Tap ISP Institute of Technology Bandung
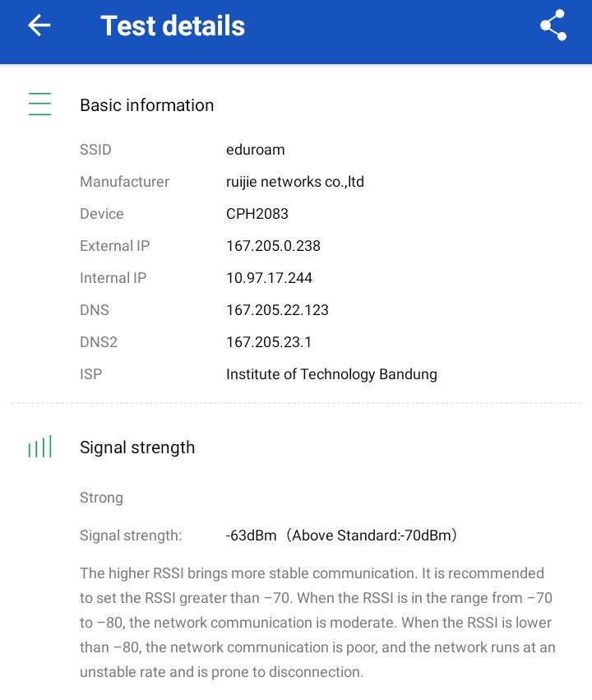 (x=331, y=374)
